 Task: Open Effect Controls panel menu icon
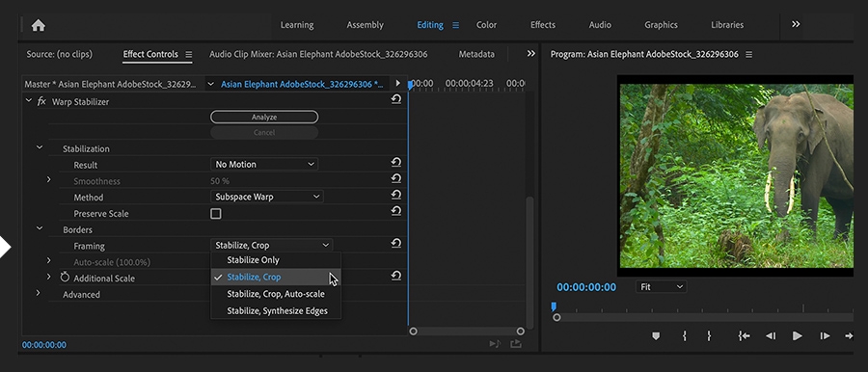click(x=189, y=54)
